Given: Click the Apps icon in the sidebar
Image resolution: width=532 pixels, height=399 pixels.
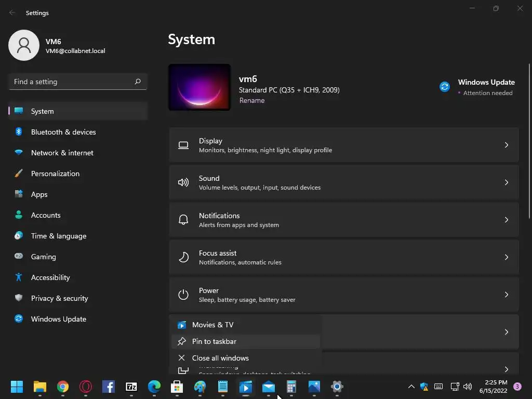Looking at the screenshot, I should (x=19, y=194).
